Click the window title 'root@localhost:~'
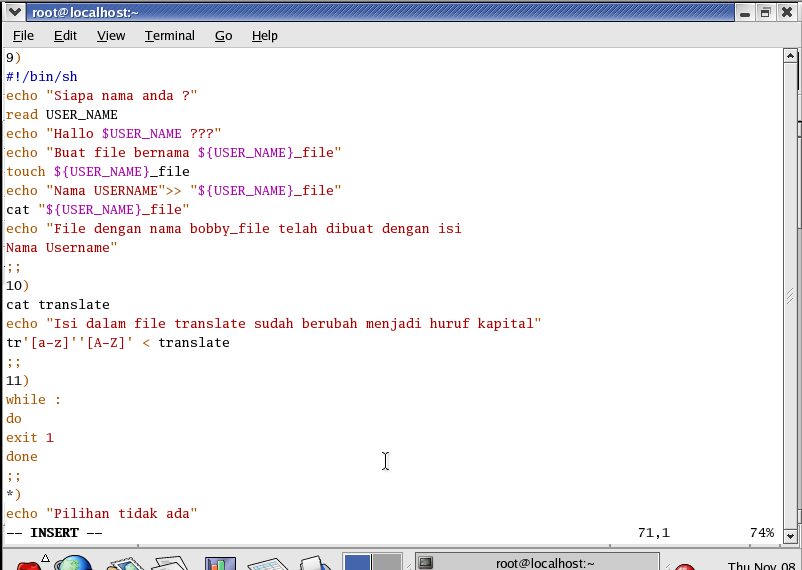This screenshot has width=802, height=570. click(x=85, y=12)
